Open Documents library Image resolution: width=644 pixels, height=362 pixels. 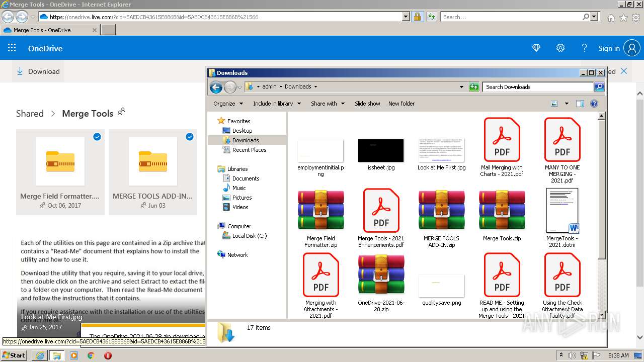tap(246, 178)
